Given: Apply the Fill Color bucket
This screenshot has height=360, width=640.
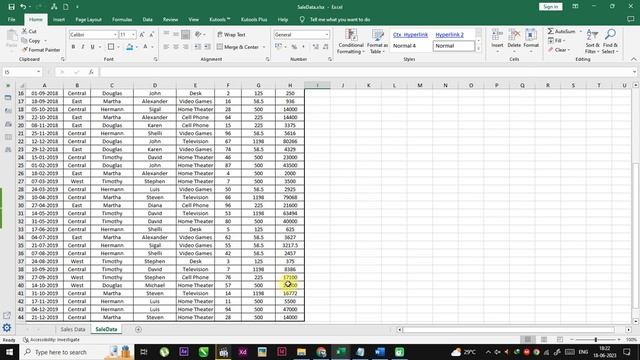Looking at the screenshot, I should tap(129, 47).
